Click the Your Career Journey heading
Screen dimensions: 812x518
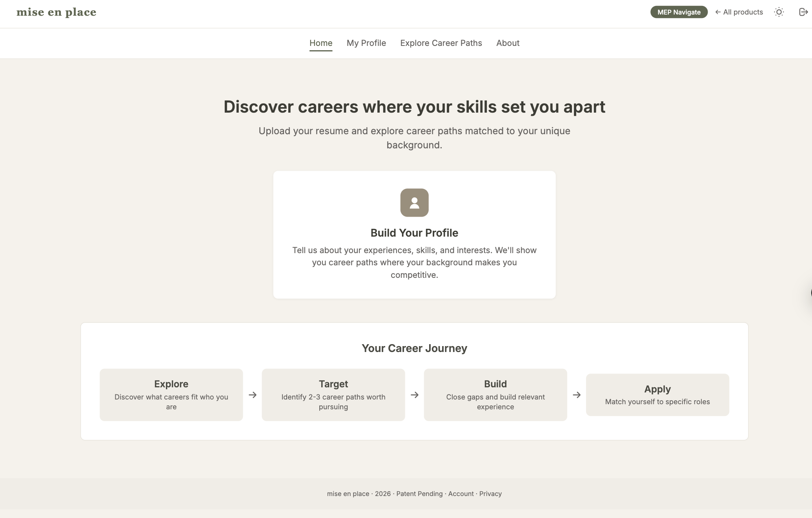pyautogui.click(x=414, y=348)
